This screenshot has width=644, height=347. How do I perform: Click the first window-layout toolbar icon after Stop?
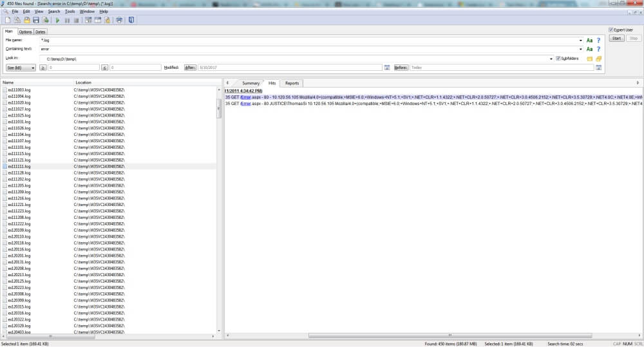pos(88,20)
